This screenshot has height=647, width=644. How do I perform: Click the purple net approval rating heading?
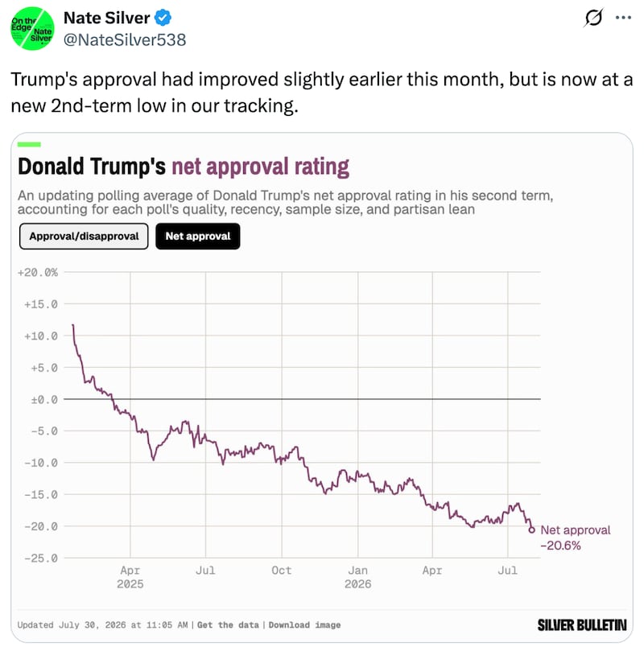click(261, 167)
